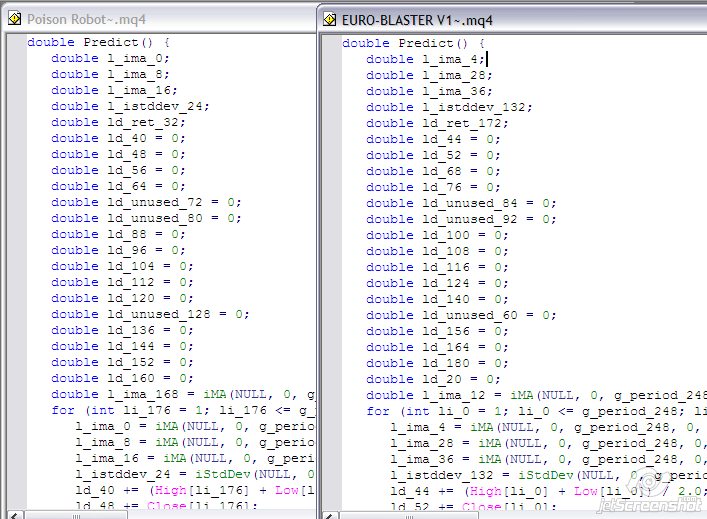Click 'ld_56 = 0;' in Poison Robot
Screen dimensions: 707x519
(x=146, y=170)
